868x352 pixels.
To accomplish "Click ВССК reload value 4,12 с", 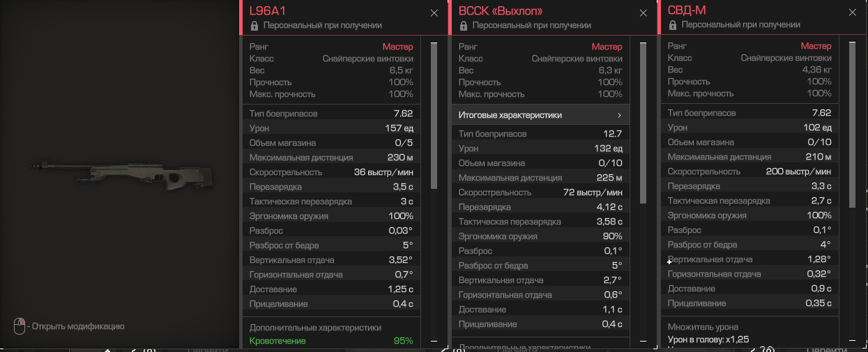I will tap(609, 207).
